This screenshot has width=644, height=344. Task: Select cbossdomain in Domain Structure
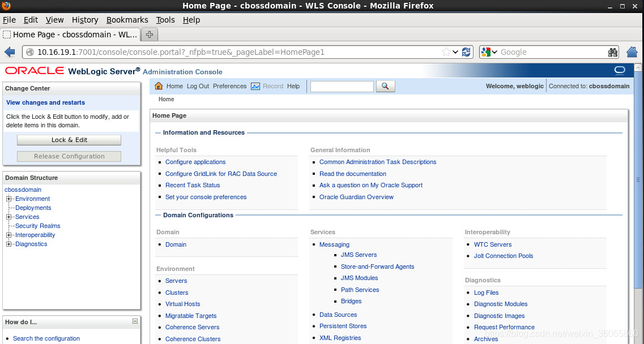coord(23,190)
